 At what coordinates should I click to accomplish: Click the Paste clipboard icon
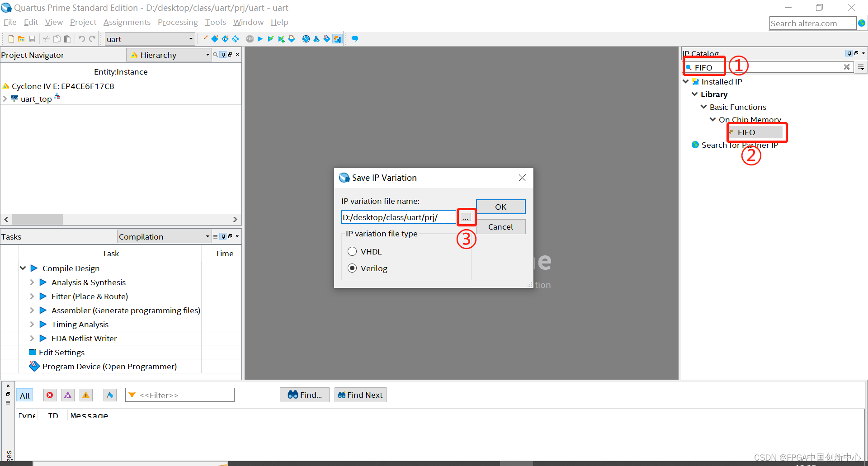pyautogui.click(x=67, y=39)
